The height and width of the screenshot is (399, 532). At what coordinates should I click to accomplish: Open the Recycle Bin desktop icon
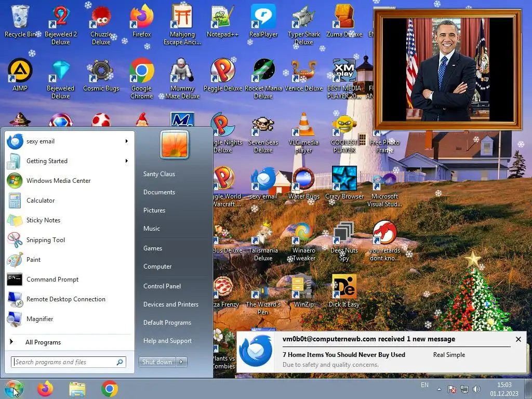(20, 21)
